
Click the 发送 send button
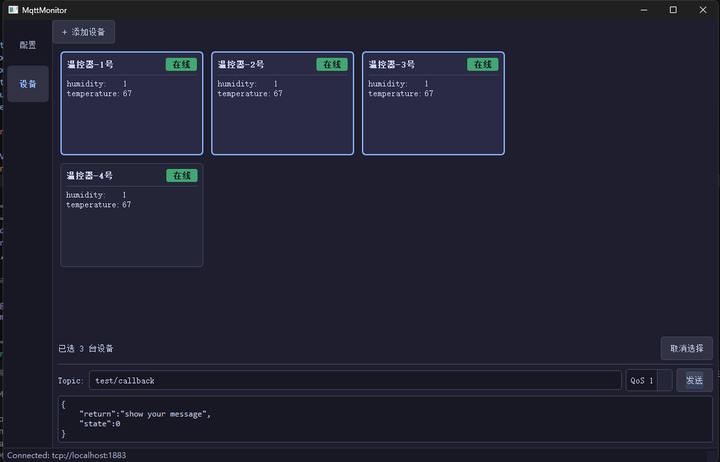pyautogui.click(x=694, y=380)
